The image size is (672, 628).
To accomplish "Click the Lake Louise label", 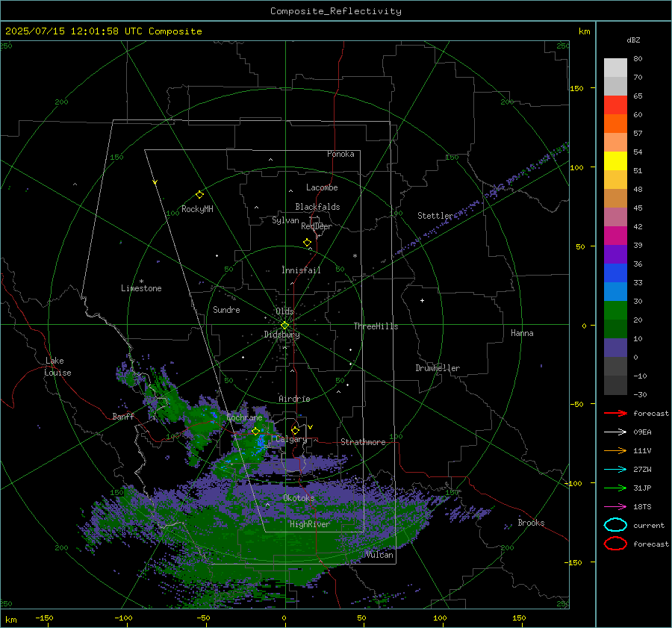I will tap(57, 367).
